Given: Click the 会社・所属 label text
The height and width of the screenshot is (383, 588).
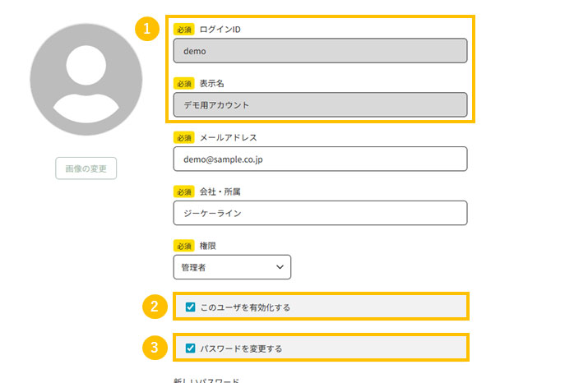Looking at the screenshot, I should (x=220, y=191).
